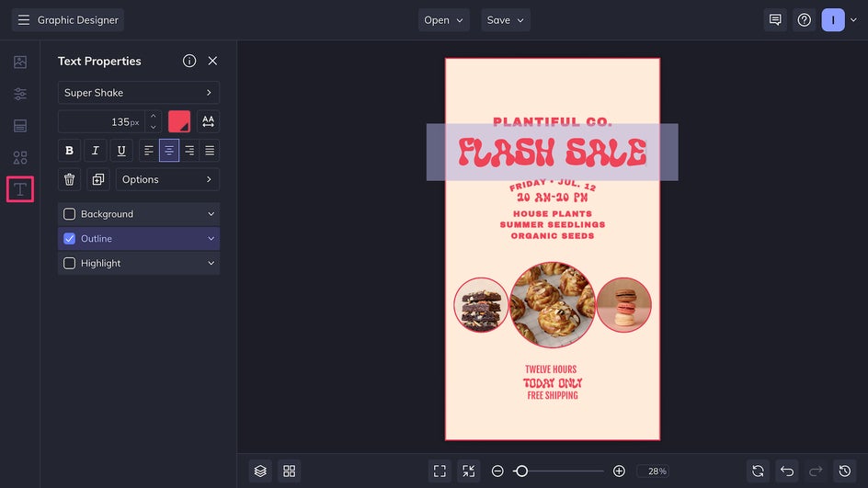Open the Save menu
Screen dimensions: 868x488
[x=505, y=20]
